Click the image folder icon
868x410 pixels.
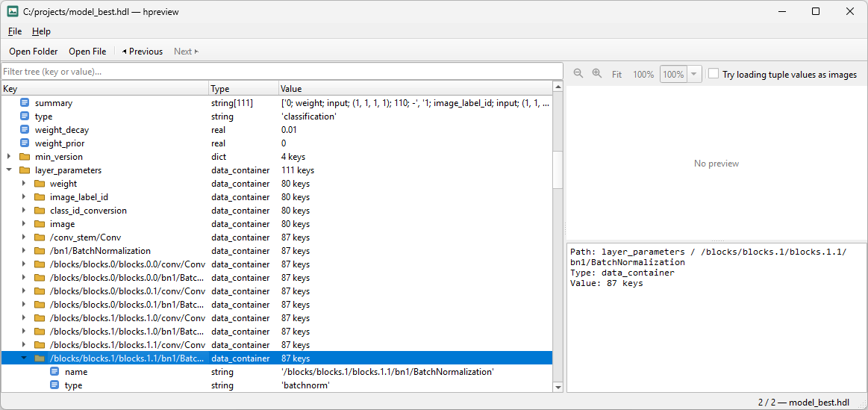(x=40, y=224)
